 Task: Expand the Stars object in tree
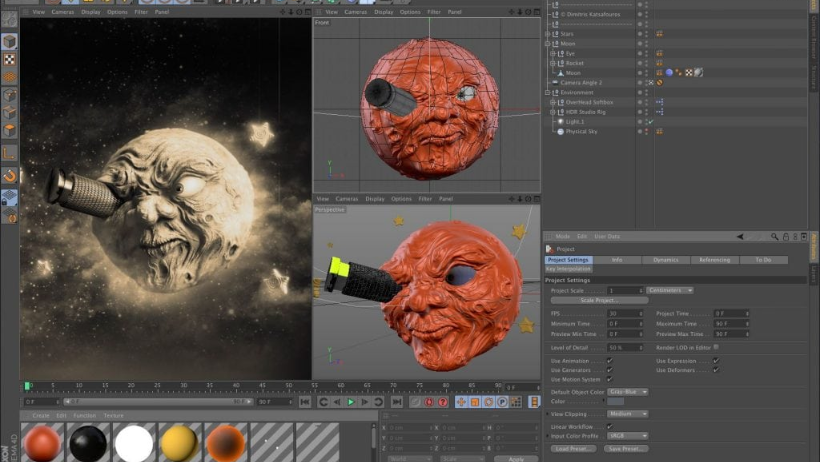click(548, 34)
